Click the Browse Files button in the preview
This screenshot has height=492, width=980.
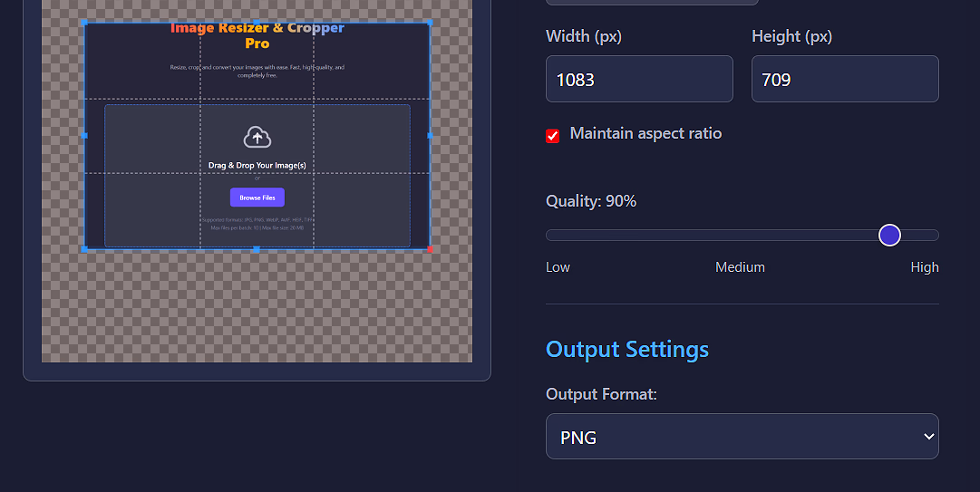click(257, 198)
